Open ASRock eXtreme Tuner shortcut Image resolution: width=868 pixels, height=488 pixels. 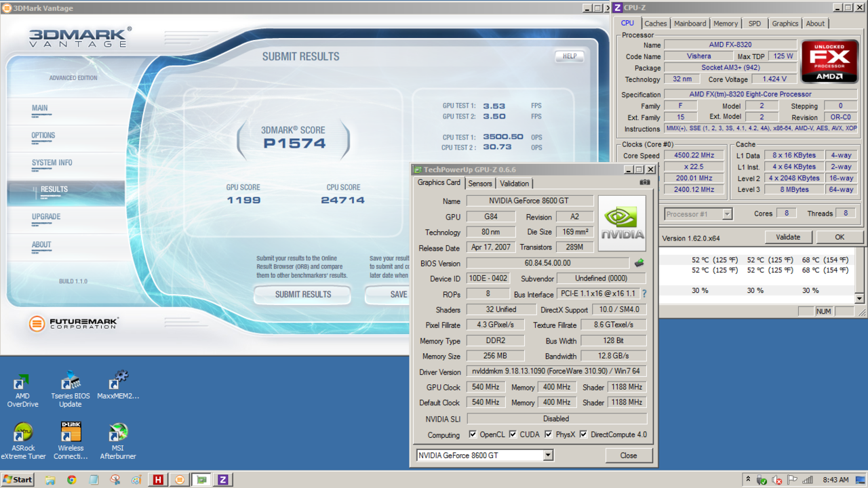(x=23, y=441)
